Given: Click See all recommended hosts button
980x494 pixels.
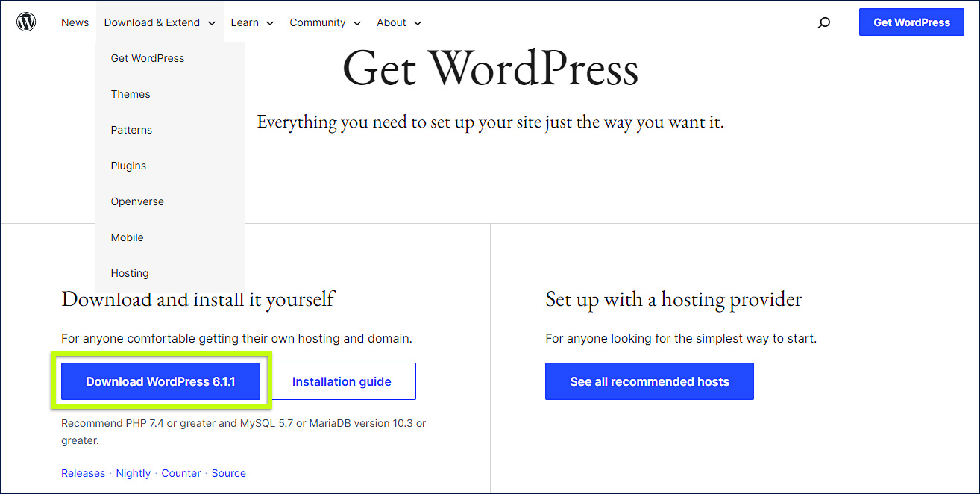Looking at the screenshot, I should pos(650,381).
